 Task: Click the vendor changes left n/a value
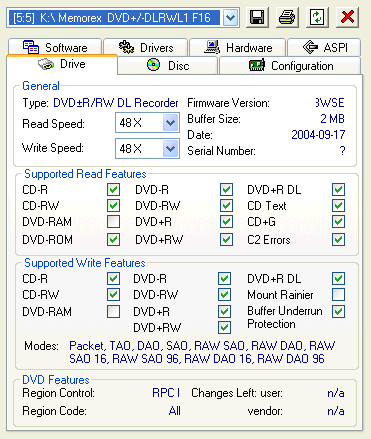click(336, 411)
